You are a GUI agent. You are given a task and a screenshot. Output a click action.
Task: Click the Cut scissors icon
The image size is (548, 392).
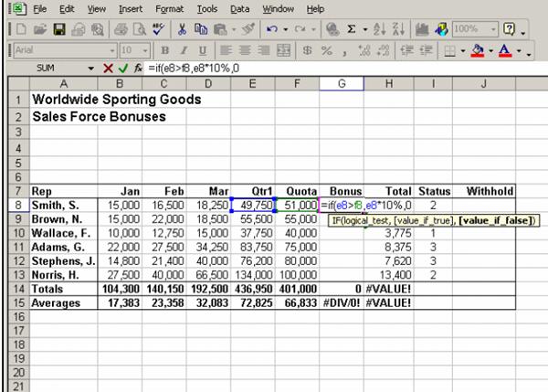point(182,29)
